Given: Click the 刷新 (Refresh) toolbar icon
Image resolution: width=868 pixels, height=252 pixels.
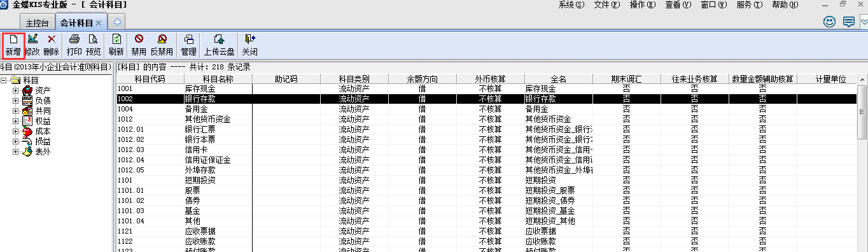Looking at the screenshot, I should pos(116,45).
